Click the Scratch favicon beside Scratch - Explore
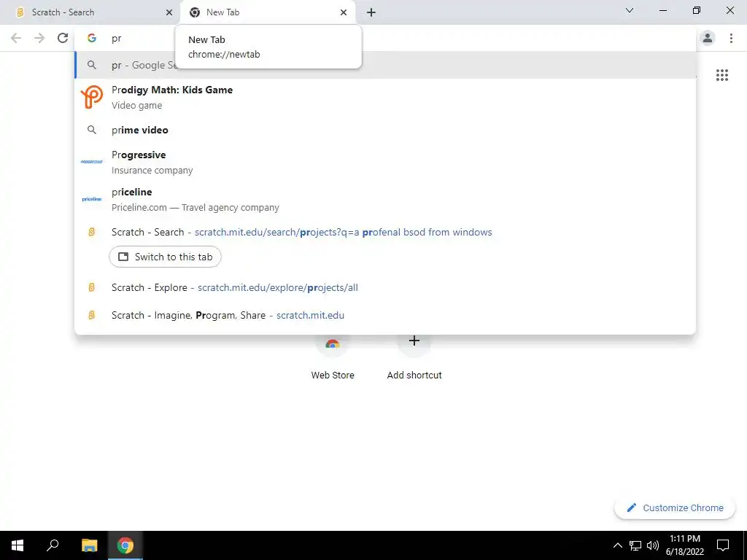Screen dimensions: 747x560 click(x=92, y=287)
